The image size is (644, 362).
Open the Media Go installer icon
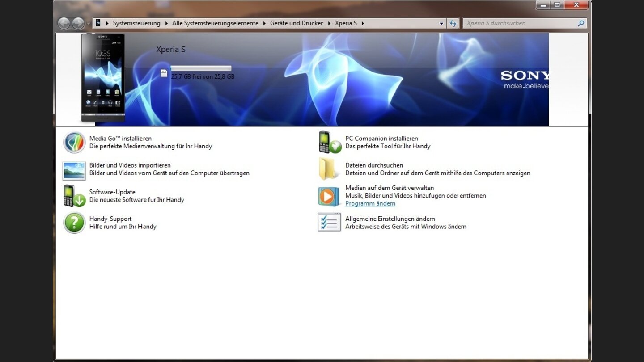(74, 143)
